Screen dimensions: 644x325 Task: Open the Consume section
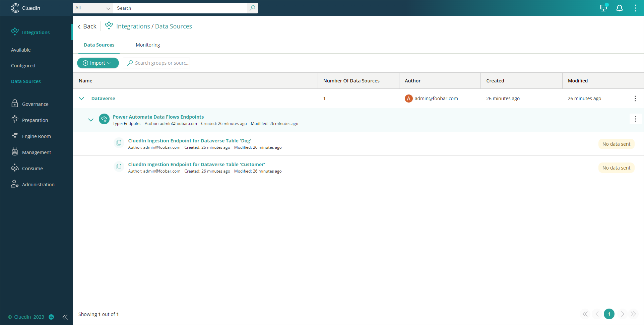coord(32,168)
